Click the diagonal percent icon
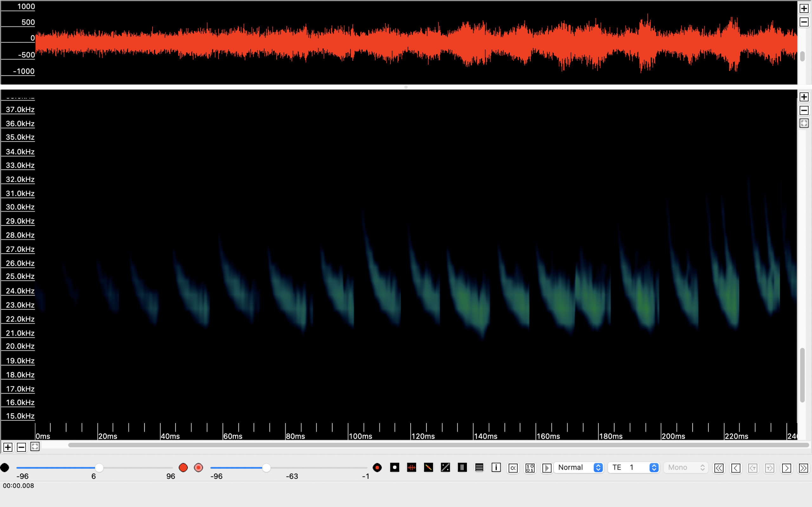The image size is (812, 507). click(445, 467)
